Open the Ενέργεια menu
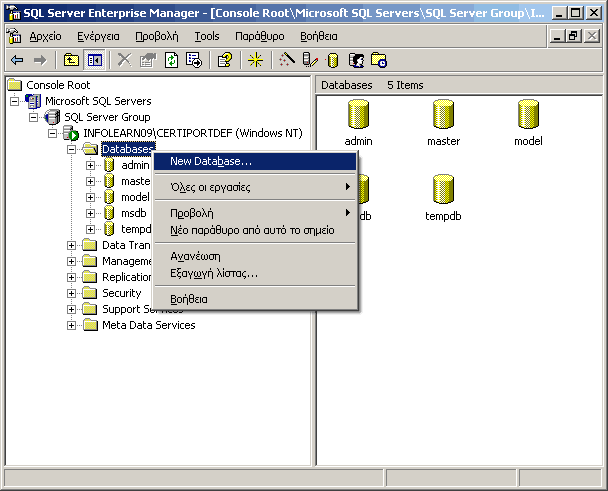Viewport: 608px width, 491px height. tap(98, 36)
